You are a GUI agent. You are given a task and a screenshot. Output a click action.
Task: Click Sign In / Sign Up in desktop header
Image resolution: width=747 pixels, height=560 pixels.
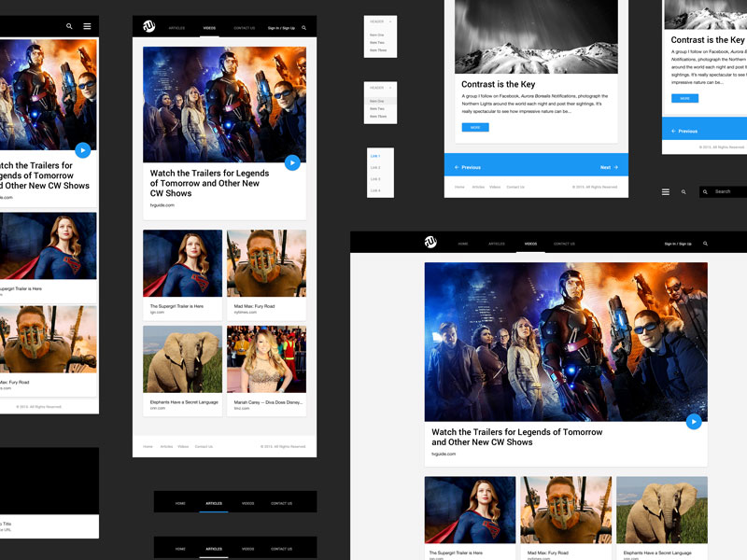point(678,244)
